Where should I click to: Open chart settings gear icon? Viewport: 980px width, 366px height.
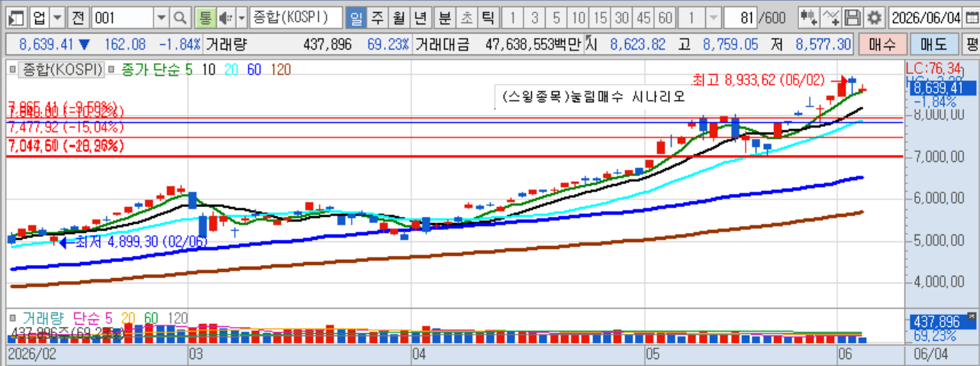click(x=874, y=17)
